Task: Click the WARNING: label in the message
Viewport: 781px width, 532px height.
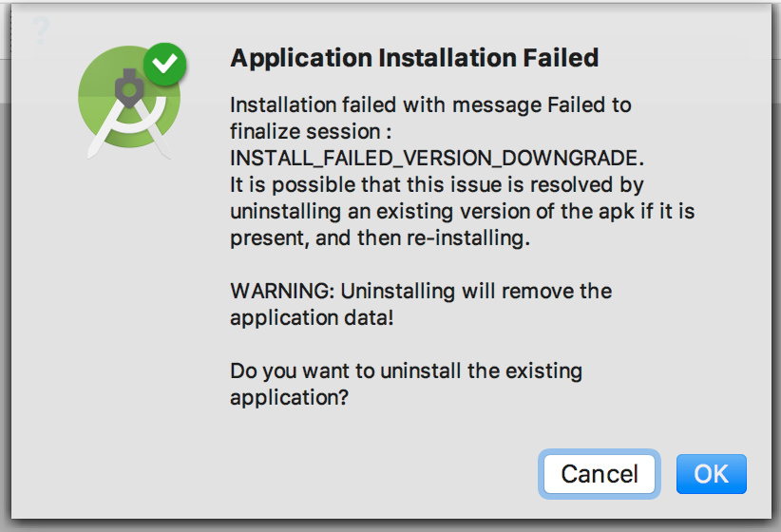Action: [282, 291]
